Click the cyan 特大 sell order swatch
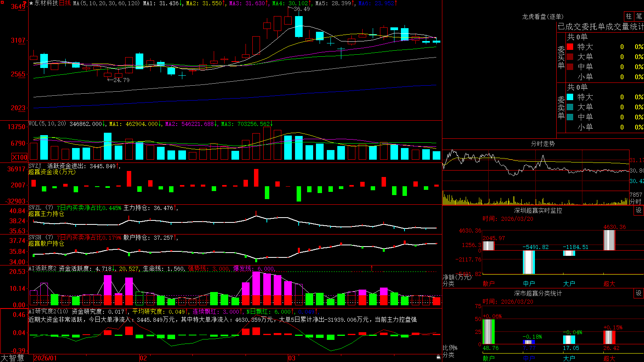 [570, 97]
